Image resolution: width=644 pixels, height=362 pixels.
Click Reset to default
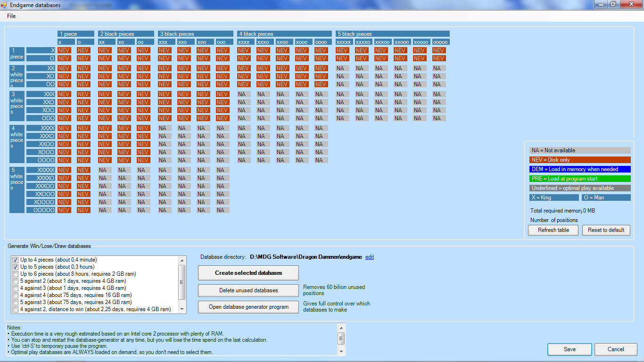tap(606, 230)
